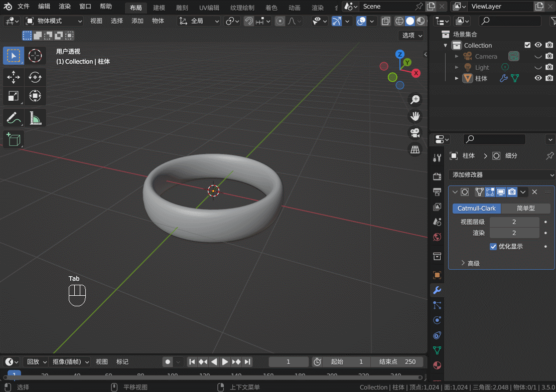Open the 物体模式 mode dropdown
556x392 pixels.
(53, 21)
